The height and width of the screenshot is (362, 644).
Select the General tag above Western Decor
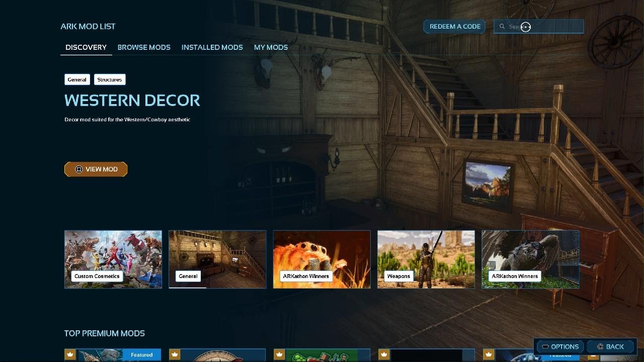click(x=77, y=79)
